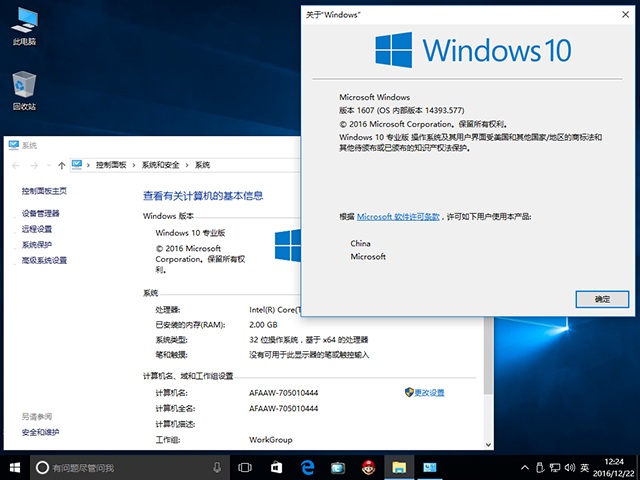Open 设备管理器 in the left panel

click(41, 214)
